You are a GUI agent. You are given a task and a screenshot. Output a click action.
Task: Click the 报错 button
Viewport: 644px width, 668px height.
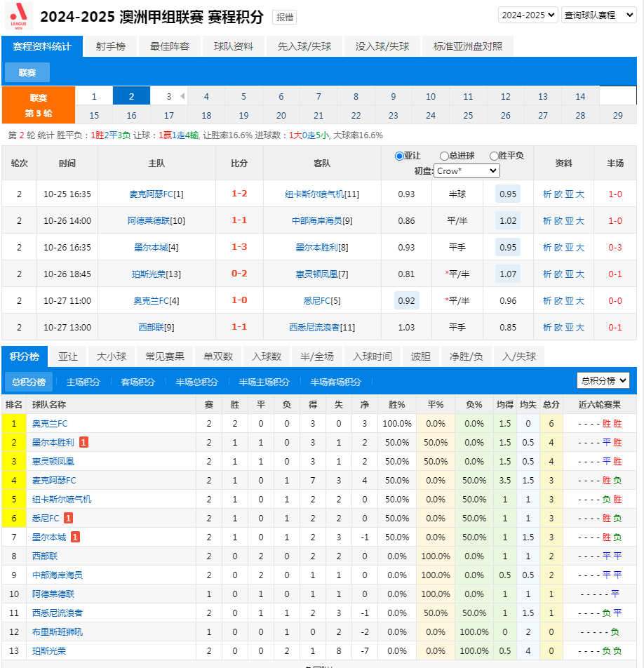(x=284, y=18)
